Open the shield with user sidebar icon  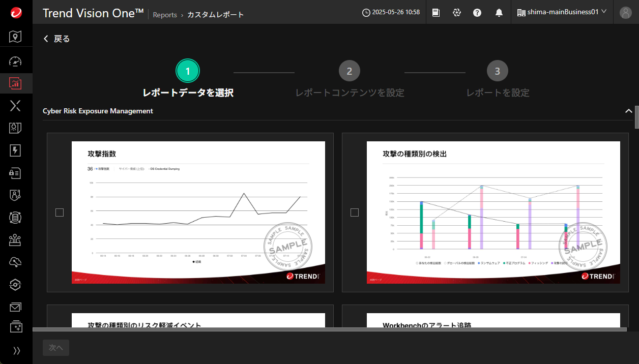pyautogui.click(x=16, y=195)
